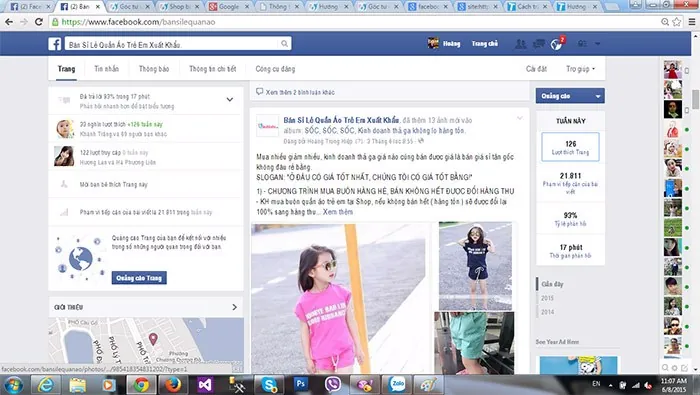Select the Trang tab

(x=66, y=69)
